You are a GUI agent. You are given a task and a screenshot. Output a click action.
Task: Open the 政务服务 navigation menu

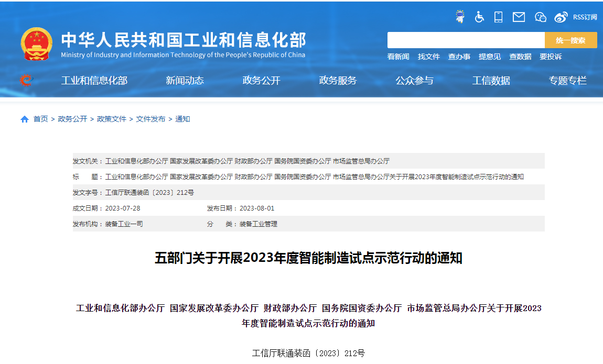point(338,81)
